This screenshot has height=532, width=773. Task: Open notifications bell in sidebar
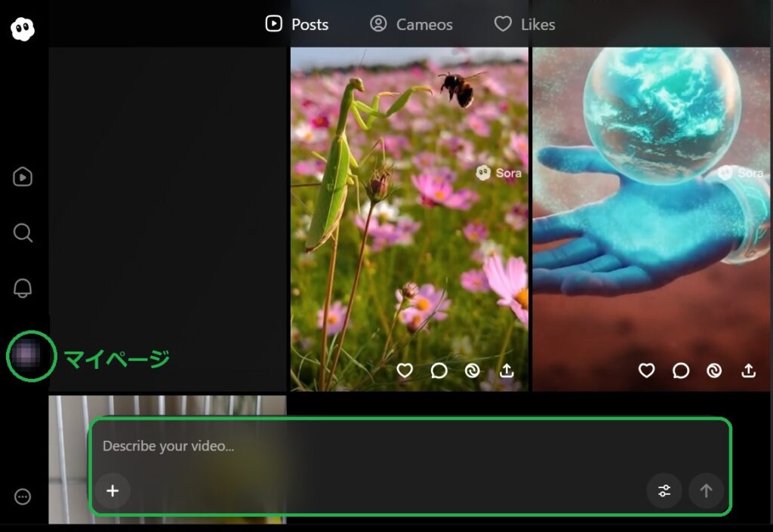pyautogui.click(x=23, y=288)
